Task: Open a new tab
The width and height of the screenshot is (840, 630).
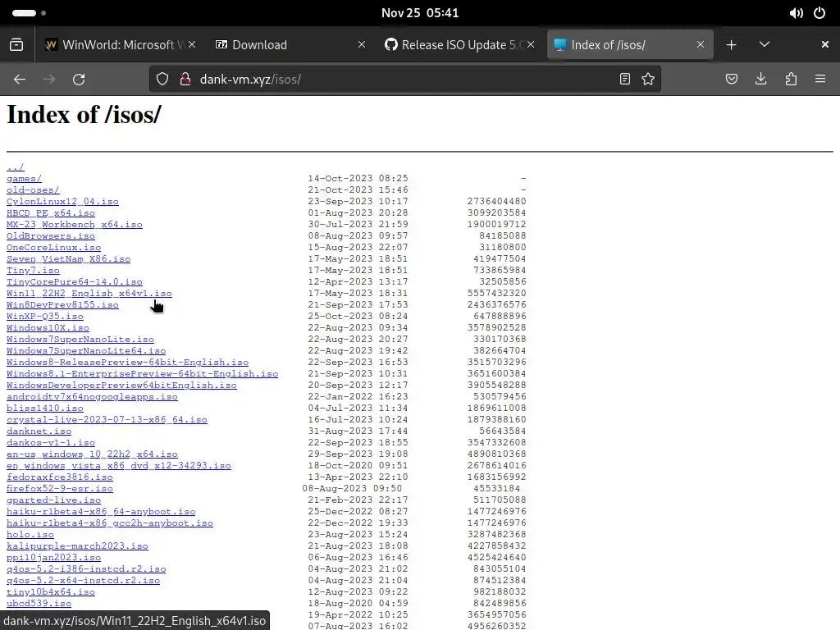Action: [731, 45]
